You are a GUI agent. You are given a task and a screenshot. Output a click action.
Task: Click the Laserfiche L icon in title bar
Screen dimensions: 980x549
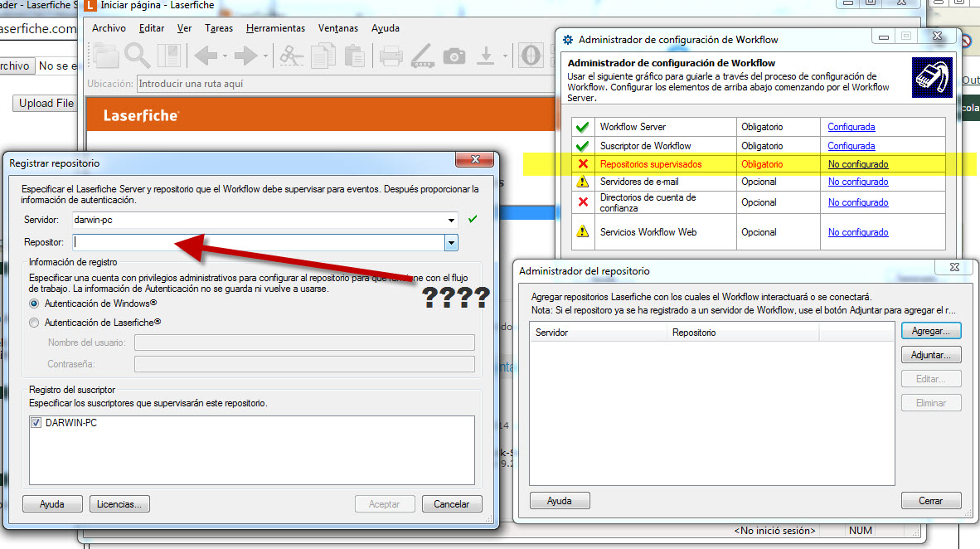[90, 6]
